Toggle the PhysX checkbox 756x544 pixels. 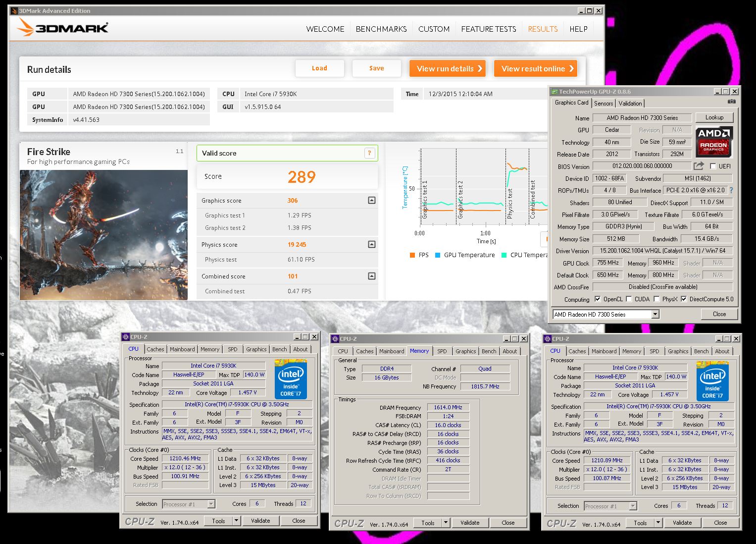656,299
